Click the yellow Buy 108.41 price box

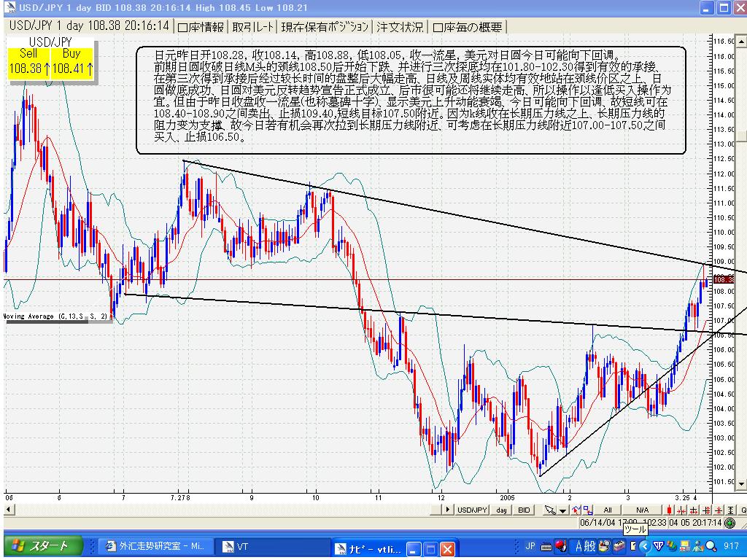pyautogui.click(x=72, y=63)
